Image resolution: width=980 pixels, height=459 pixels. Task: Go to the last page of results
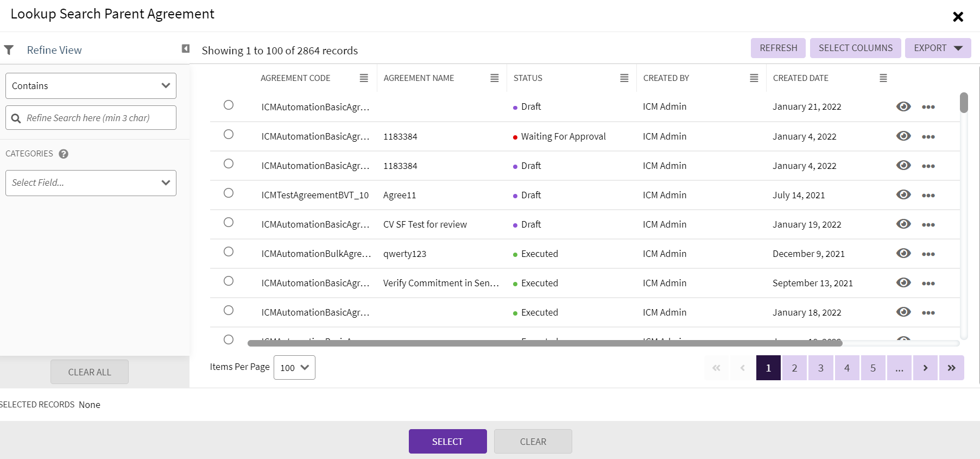(951, 368)
